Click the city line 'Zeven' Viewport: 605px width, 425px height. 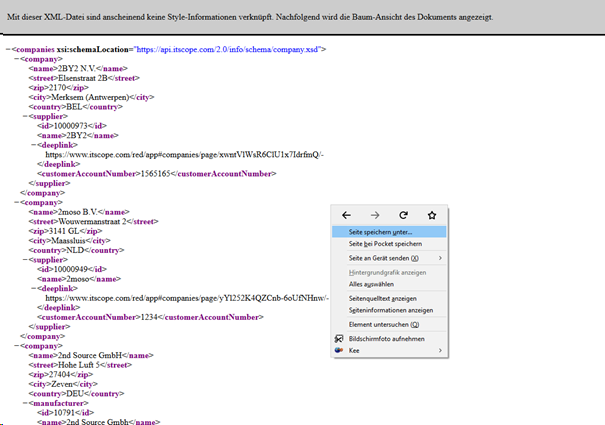point(63,384)
